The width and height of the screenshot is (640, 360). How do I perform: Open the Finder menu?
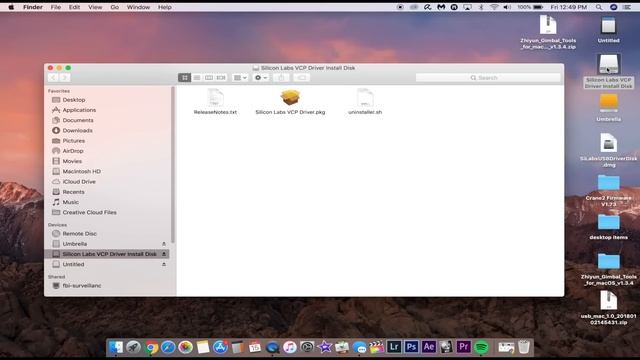tap(33, 7)
